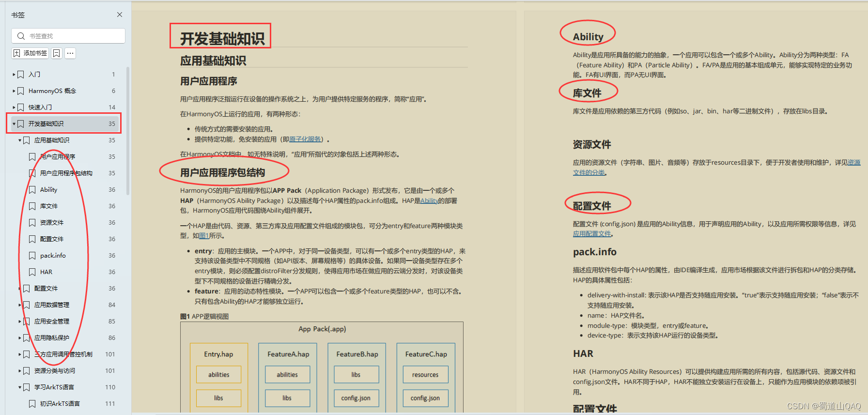Click the bookmark icon of pack.info
The width and height of the screenshot is (868, 415).
tap(32, 256)
